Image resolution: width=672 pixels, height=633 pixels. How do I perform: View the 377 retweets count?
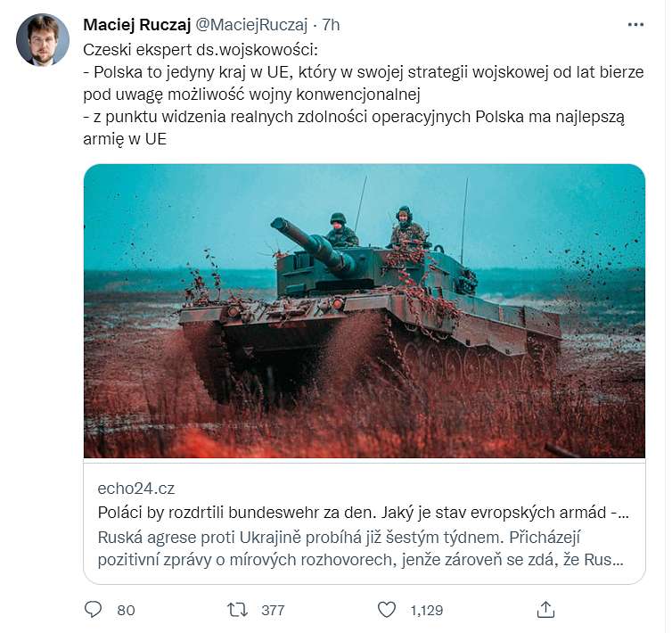click(x=273, y=610)
